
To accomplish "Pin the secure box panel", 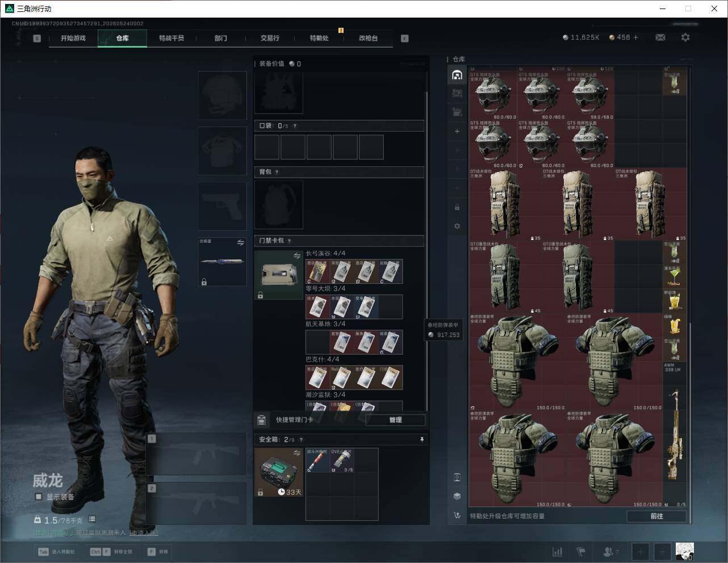I will click(421, 439).
